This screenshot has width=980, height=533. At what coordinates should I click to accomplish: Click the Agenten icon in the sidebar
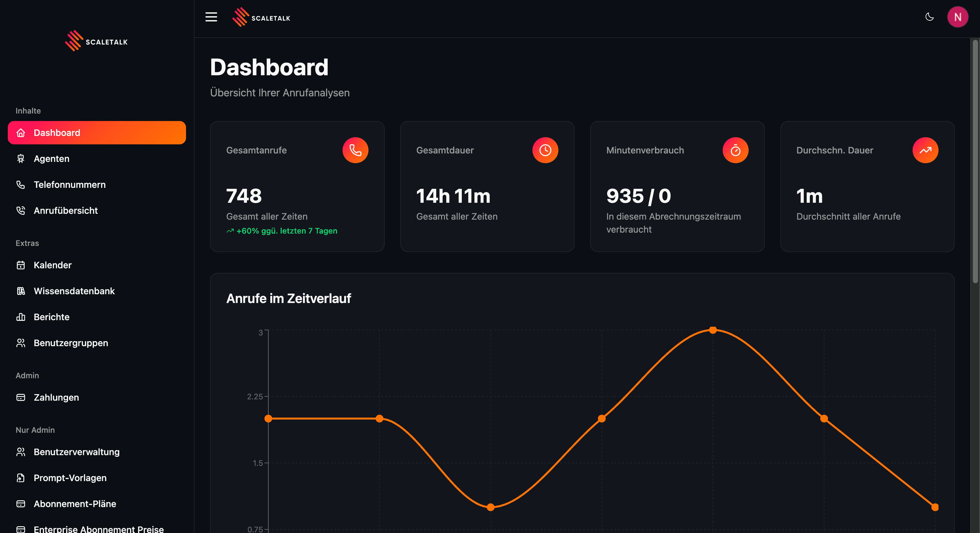(x=21, y=158)
